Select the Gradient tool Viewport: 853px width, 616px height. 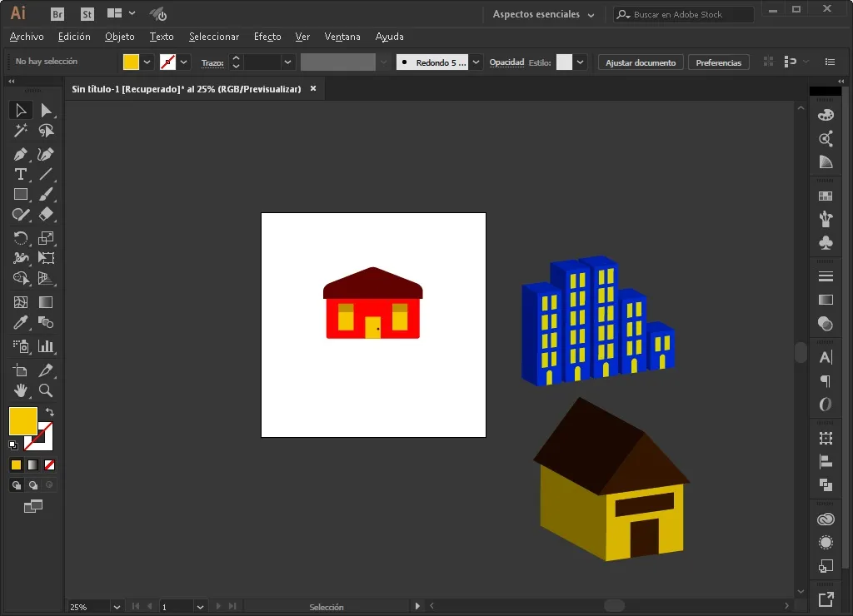point(47,302)
